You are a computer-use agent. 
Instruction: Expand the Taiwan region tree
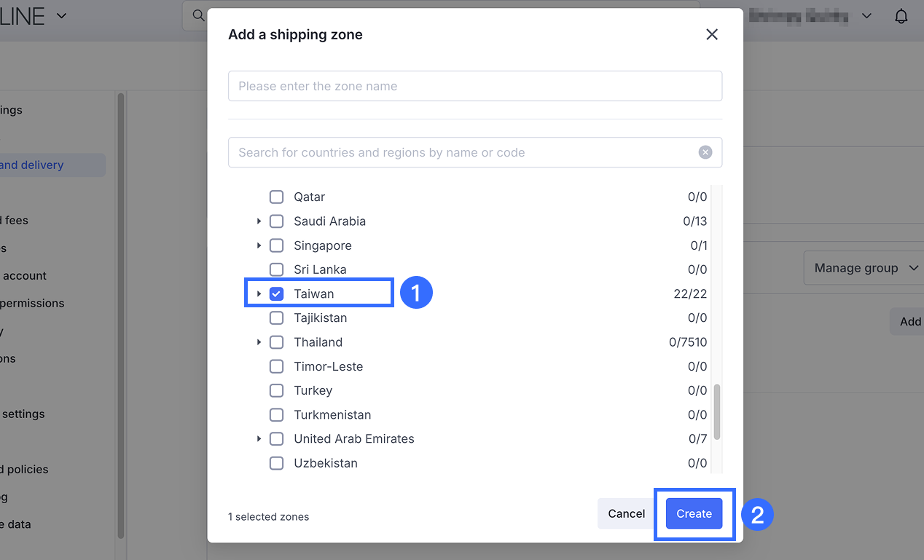259,293
